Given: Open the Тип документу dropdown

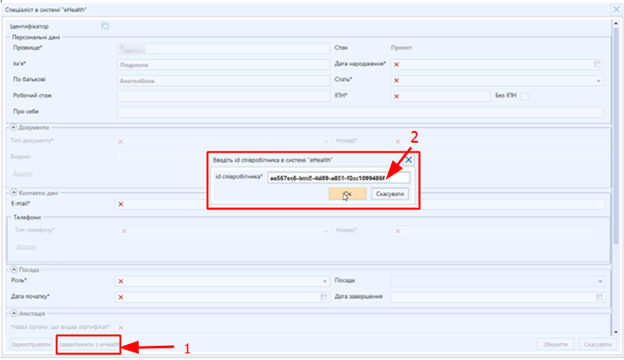Looking at the screenshot, I should [x=326, y=142].
